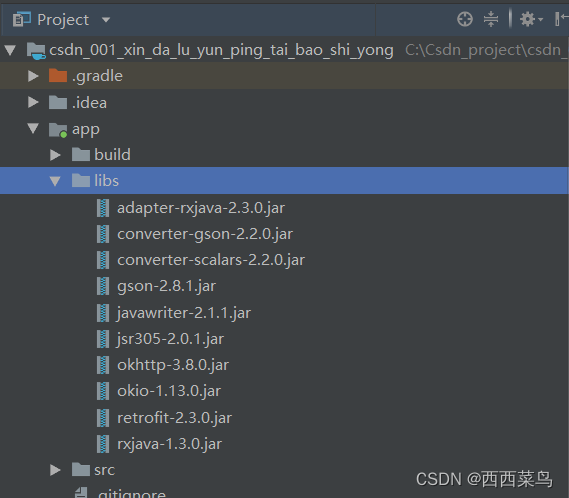This screenshot has width=569, height=498.
Task: Select the libs folder name
Action: pos(106,181)
